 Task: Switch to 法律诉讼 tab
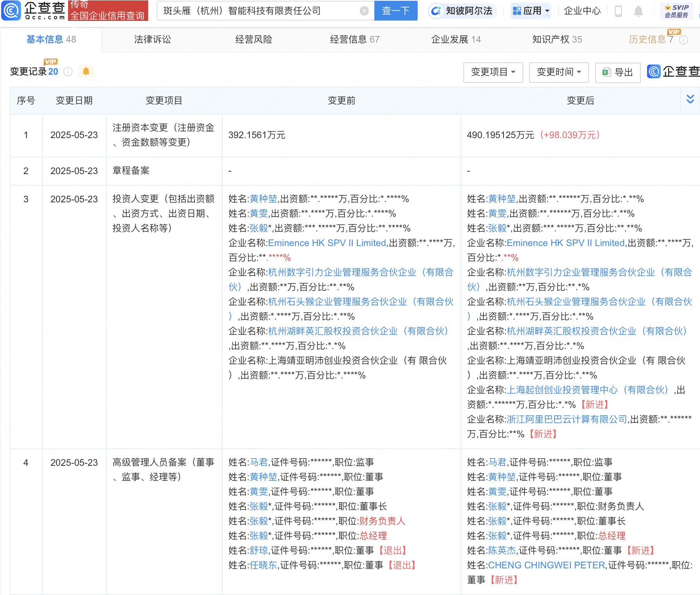pos(152,39)
